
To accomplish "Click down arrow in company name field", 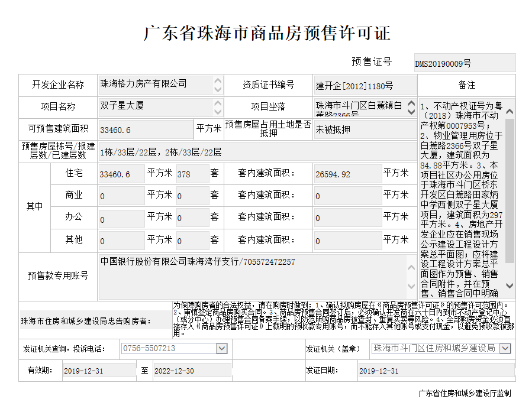I will tap(218, 89).
